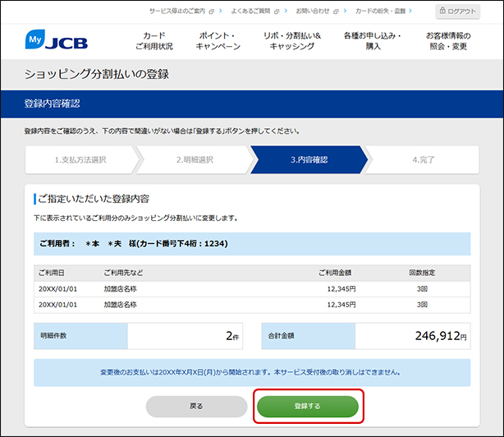The height and width of the screenshot is (437, 504).
Task: Log out with the ログアウト button
Action: (458, 11)
